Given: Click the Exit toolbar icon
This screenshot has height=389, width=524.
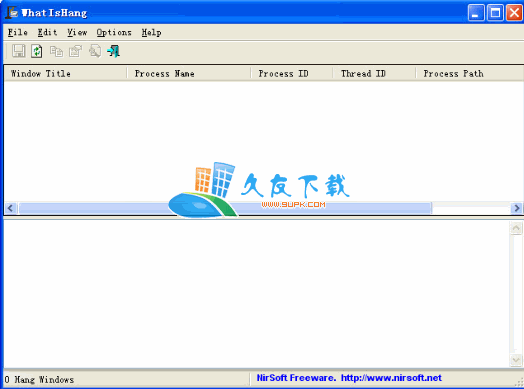Looking at the screenshot, I should [x=114, y=51].
